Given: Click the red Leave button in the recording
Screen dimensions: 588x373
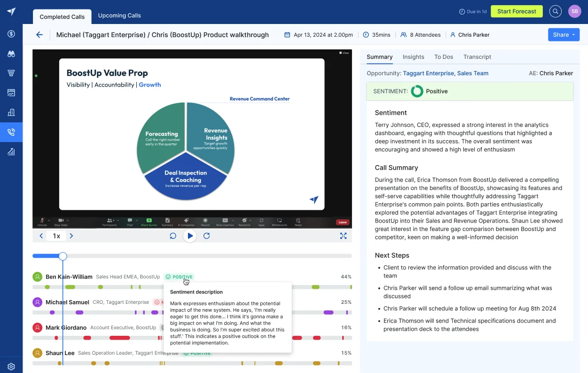Looking at the screenshot, I should [342, 222].
